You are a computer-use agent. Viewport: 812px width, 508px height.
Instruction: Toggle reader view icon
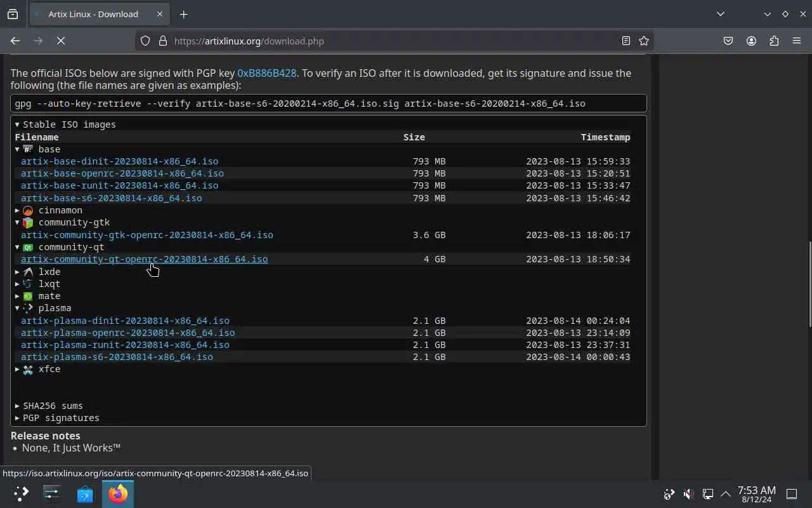(626, 41)
